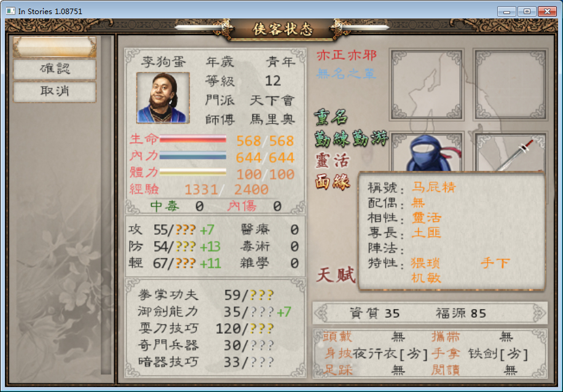Click the 亦正亦邪 alignment label

coord(347,55)
